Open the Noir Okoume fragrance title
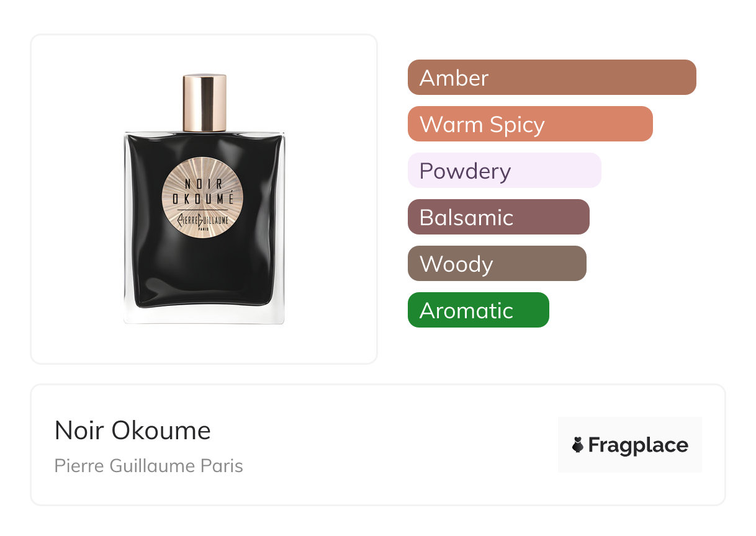Viewport: 756px width, 536px height. [x=133, y=431]
